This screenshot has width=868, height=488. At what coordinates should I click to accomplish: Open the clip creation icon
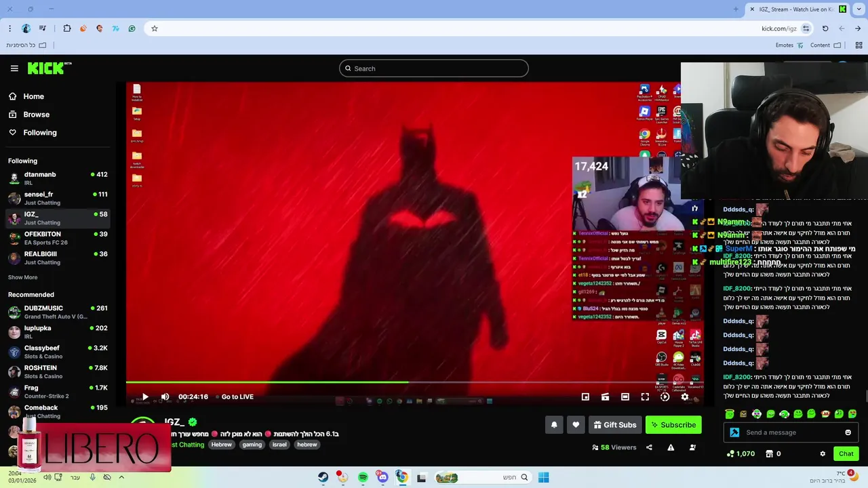click(605, 396)
